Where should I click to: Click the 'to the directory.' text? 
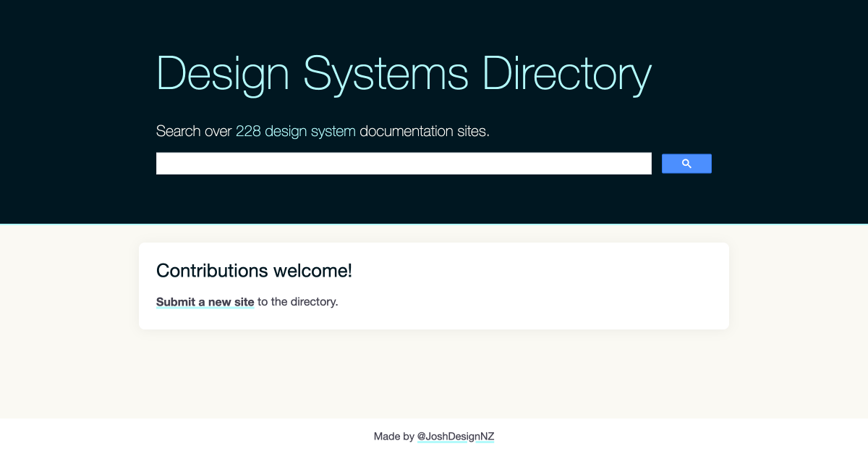point(298,302)
